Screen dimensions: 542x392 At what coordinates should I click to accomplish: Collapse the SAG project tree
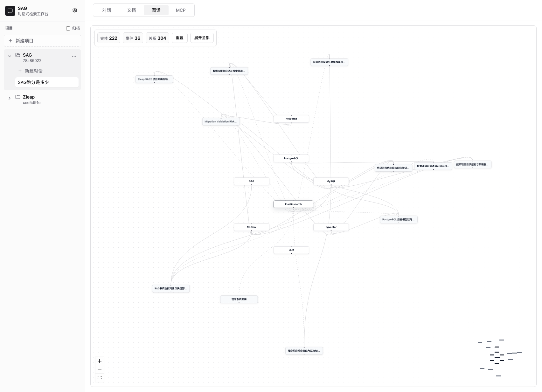pos(10,56)
